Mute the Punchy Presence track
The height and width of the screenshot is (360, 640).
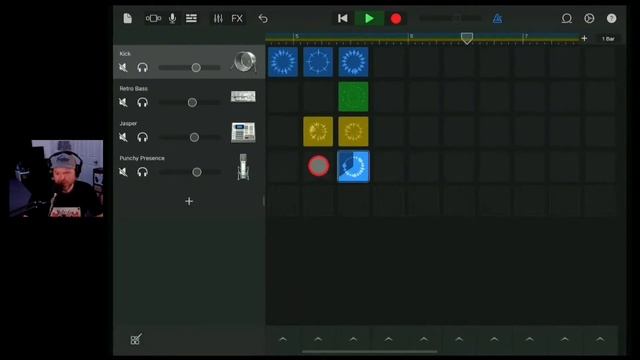point(123,172)
